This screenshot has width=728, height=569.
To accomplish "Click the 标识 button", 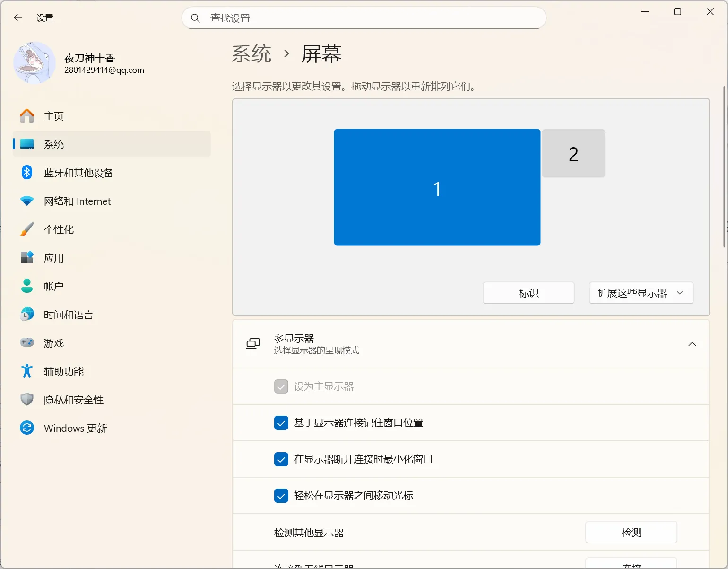I will click(x=529, y=293).
